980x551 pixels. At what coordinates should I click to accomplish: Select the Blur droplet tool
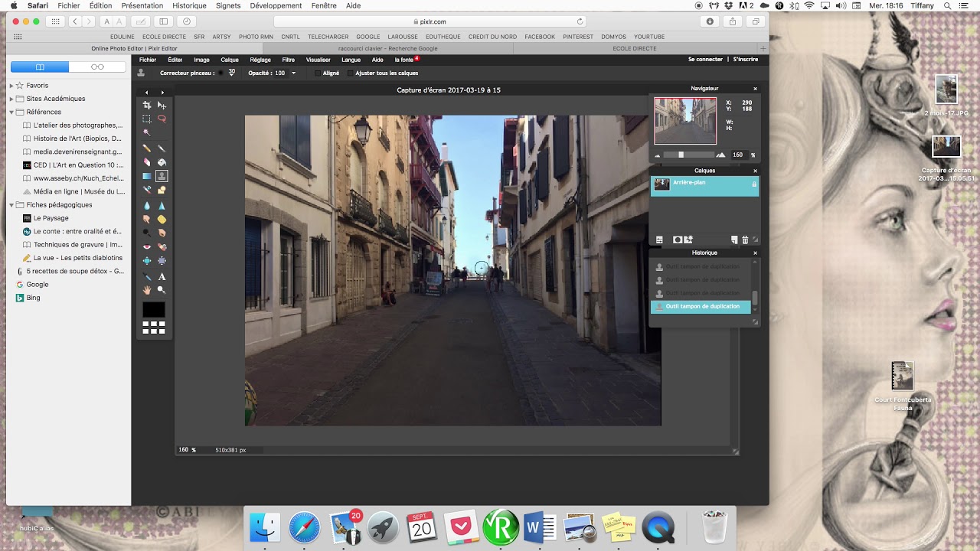(x=146, y=206)
